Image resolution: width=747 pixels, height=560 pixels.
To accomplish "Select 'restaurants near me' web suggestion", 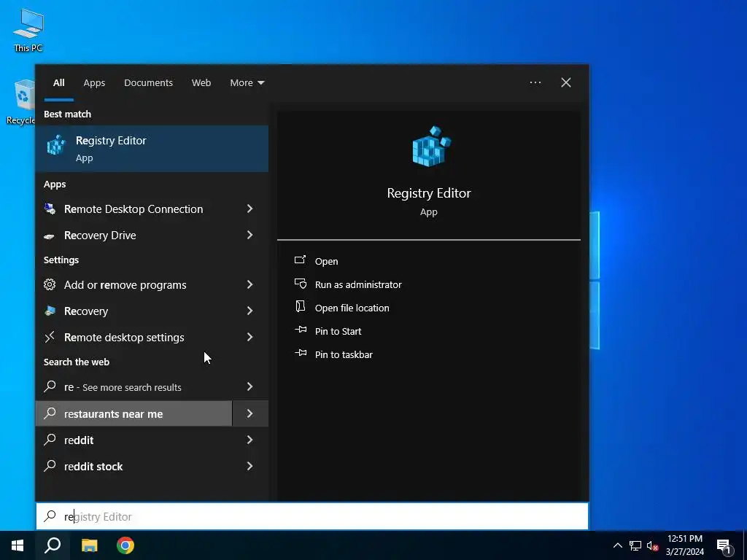I will 134,414.
